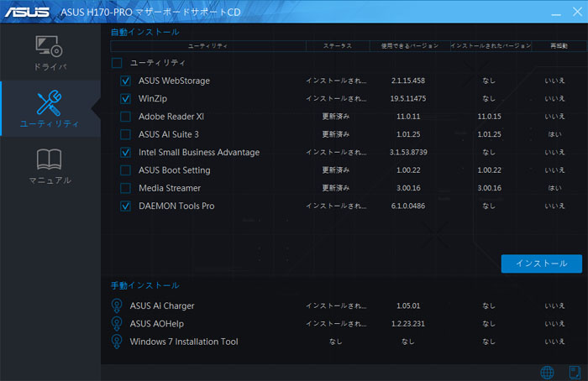
Task: Uncheck the DAEMON Tools Pro checkbox
Action: point(125,206)
